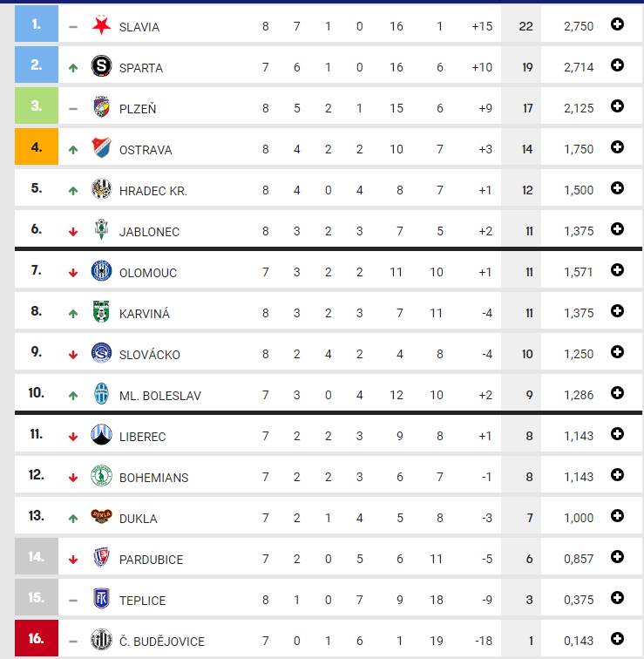Open the Jablonec team link
644x659 pixels.
point(149,232)
